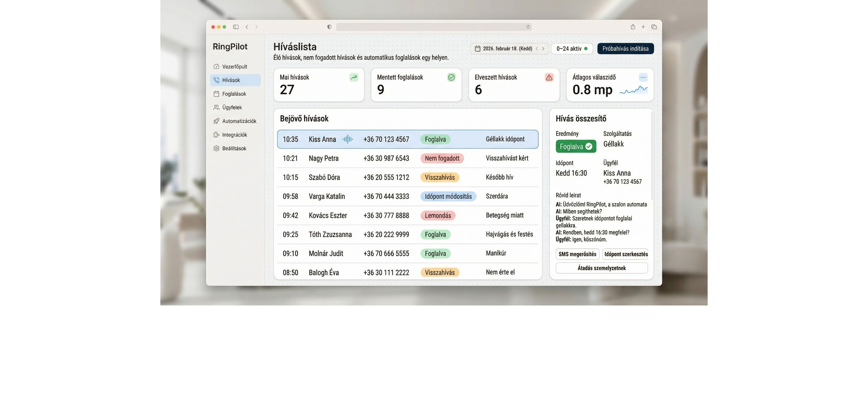This screenshot has height=399, width=868.
Task: Open Foglalások in the sidebar
Action: pos(234,94)
